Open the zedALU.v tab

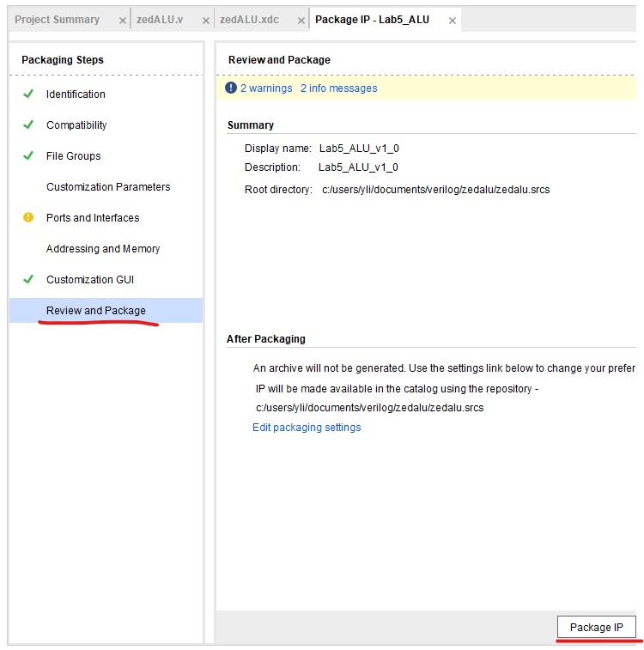click(x=160, y=20)
